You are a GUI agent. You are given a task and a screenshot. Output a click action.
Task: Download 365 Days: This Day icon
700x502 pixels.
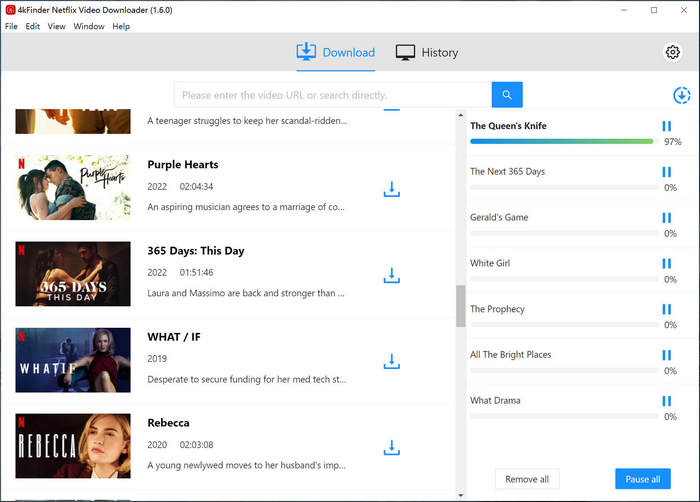click(x=392, y=276)
